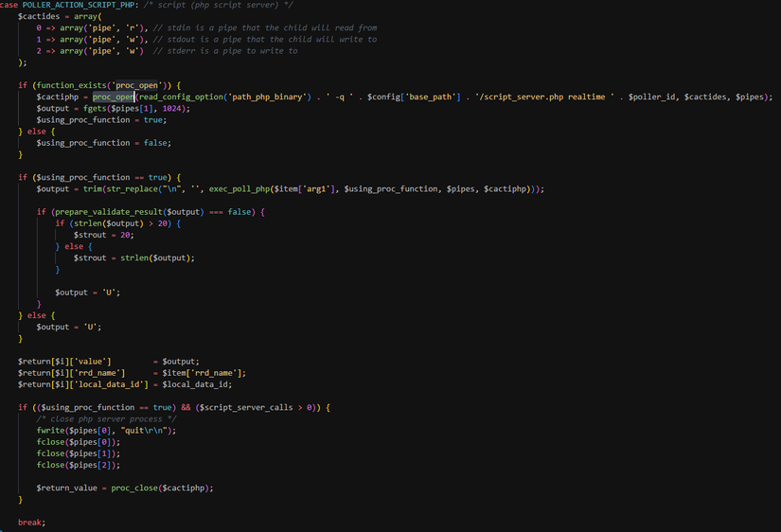Viewport: 781px width, 532px height.
Task: Click the 'script (php script server)' comment
Action: click(x=216, y=5)
